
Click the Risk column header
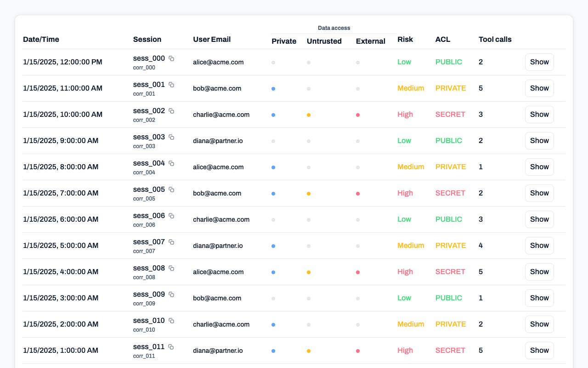(405, 40)
